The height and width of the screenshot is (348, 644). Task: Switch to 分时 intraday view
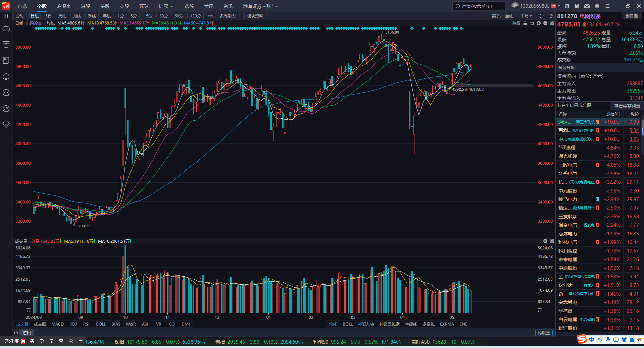pyautogui.click(x=20, y=16)
